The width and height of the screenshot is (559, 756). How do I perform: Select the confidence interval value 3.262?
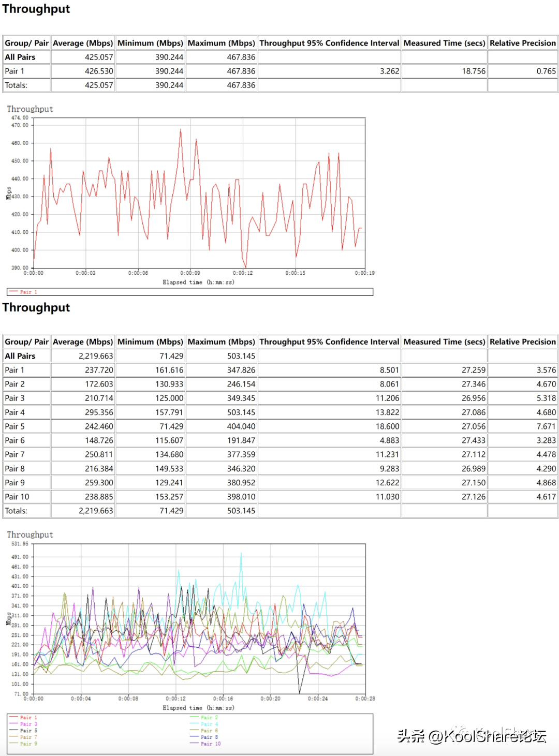(390, 71)
